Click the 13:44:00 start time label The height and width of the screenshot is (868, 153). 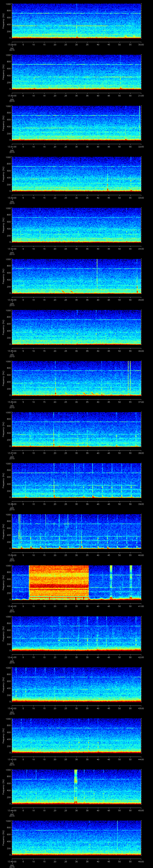12,811
